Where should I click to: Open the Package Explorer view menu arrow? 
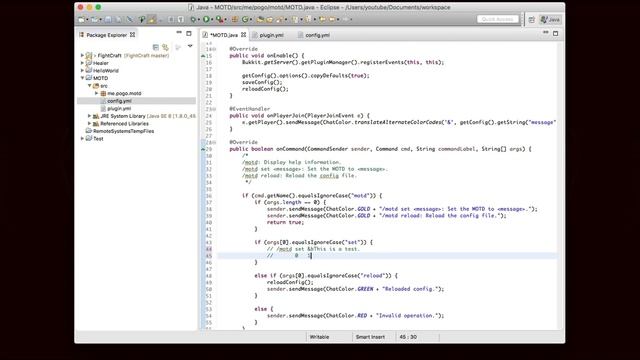[x=190, y=46]
